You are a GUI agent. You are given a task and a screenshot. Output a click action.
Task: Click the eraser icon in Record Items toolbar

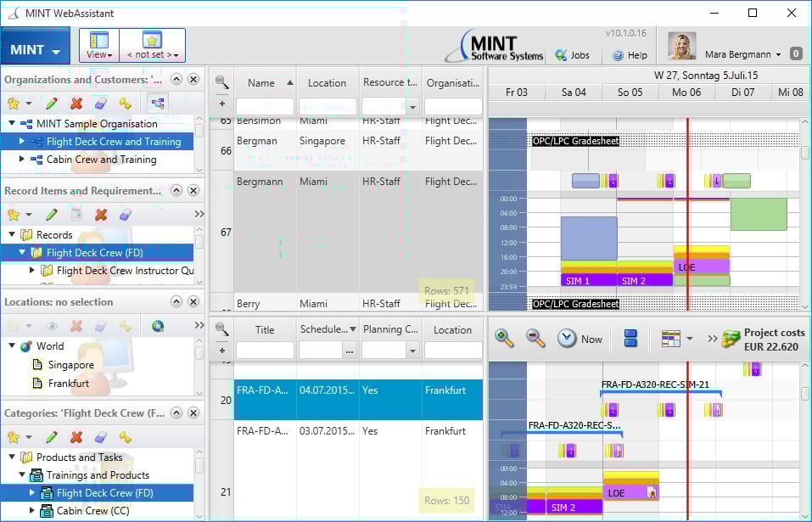pos(126,215)
